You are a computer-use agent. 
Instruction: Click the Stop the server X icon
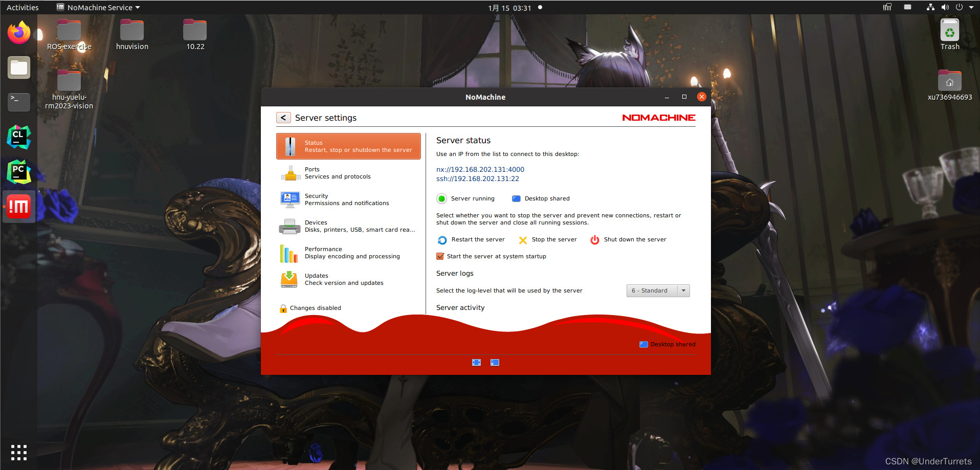[523, 240]
